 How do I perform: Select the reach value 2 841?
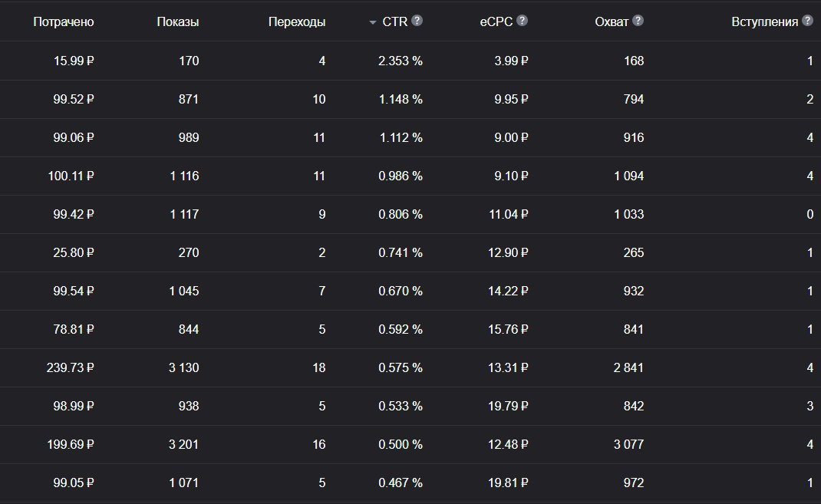click(628, 368)
